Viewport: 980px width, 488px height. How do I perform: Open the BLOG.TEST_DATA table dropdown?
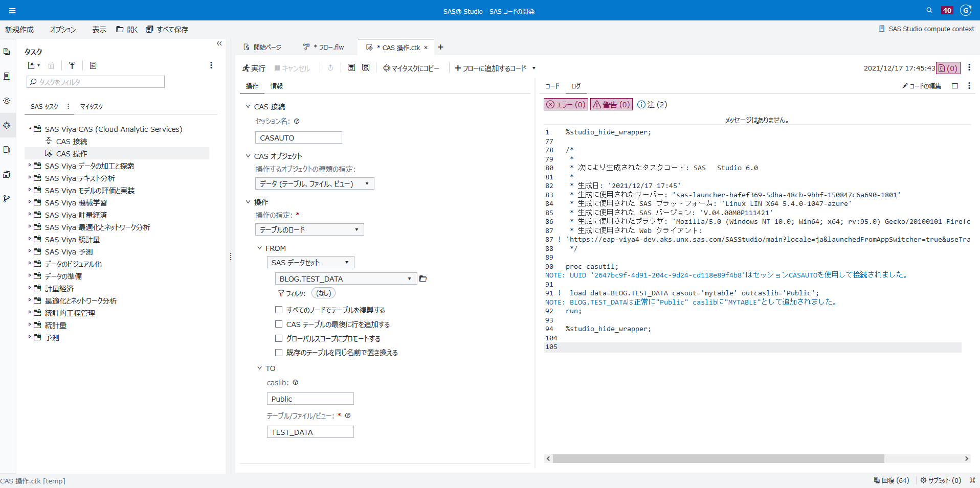(346, 278)
